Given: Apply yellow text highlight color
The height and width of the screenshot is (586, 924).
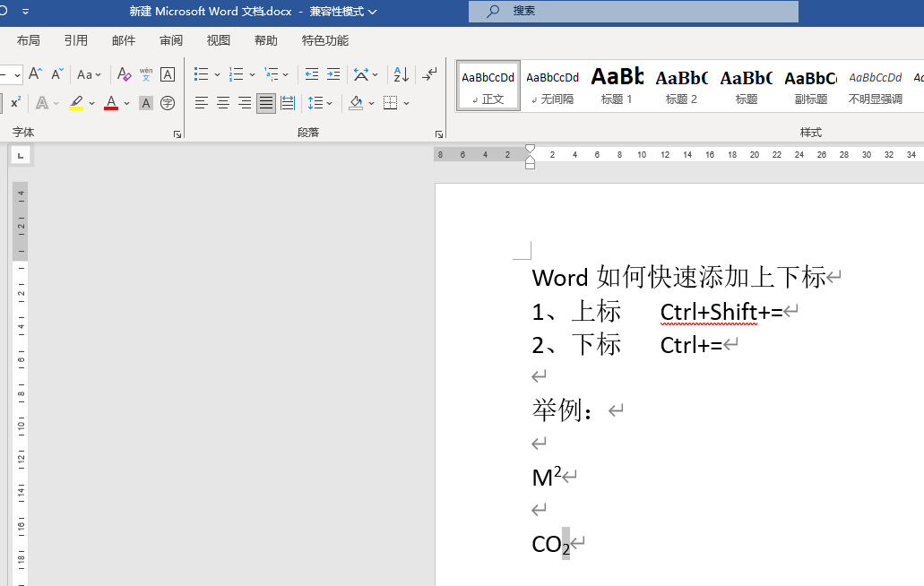Looking at the screenshot, I should (x=76, y=103).
